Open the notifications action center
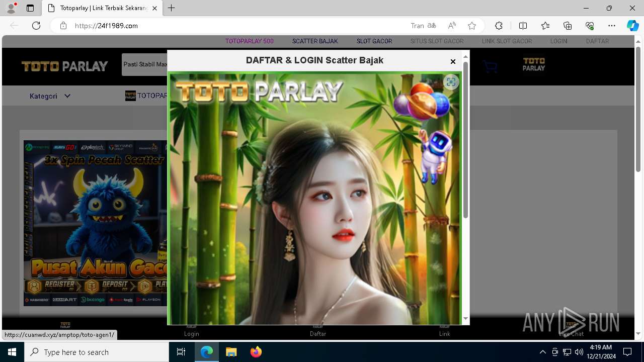The height and width of the screenshot is (362, 644). 627,352
